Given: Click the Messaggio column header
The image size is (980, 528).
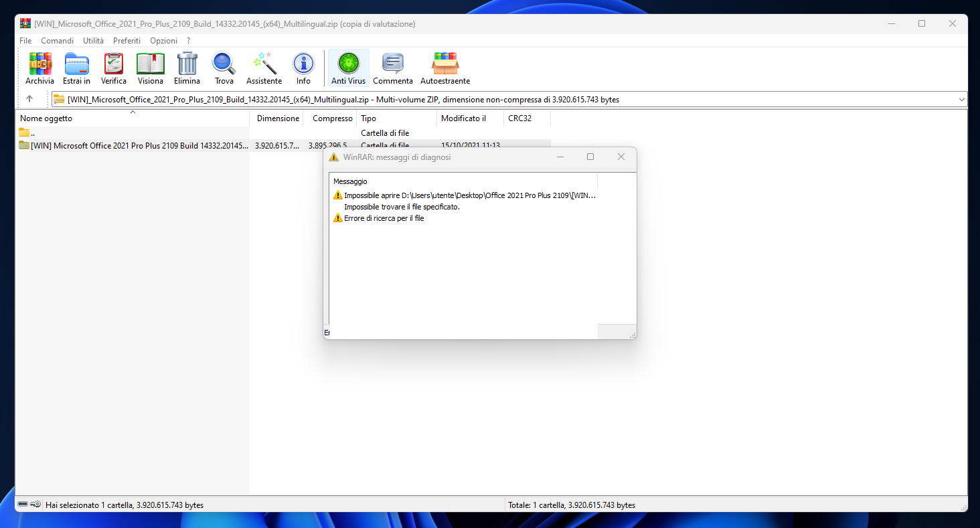Looking at the screenshot, I should click(463, 181).
